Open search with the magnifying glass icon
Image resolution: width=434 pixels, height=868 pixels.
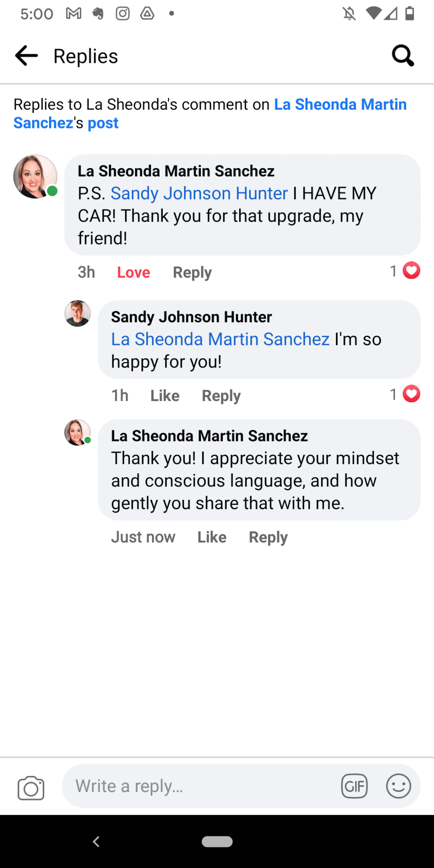click(403, 56)
